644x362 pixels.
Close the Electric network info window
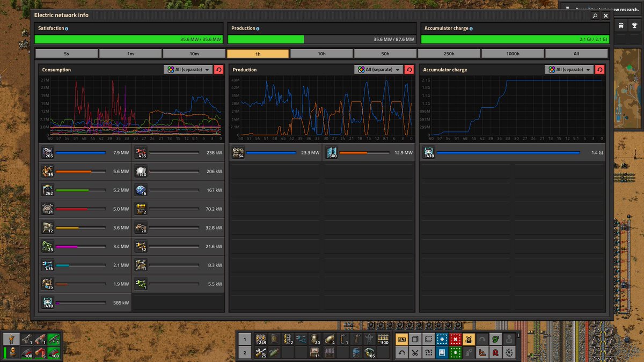pos(605,16)
